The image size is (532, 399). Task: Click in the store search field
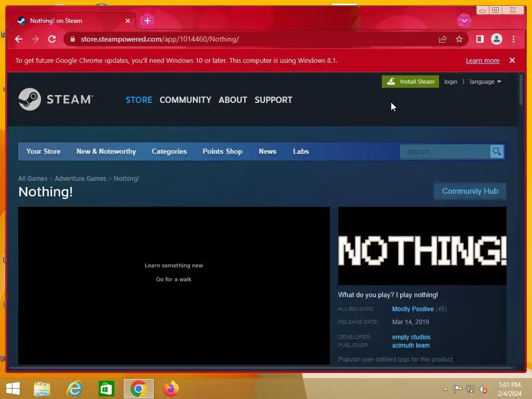click(445, 152)
